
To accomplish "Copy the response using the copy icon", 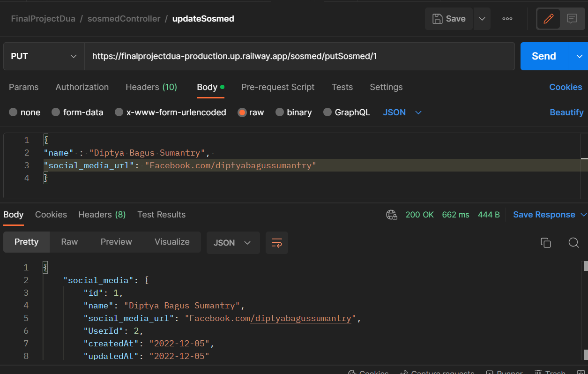I will click(545, 242).
